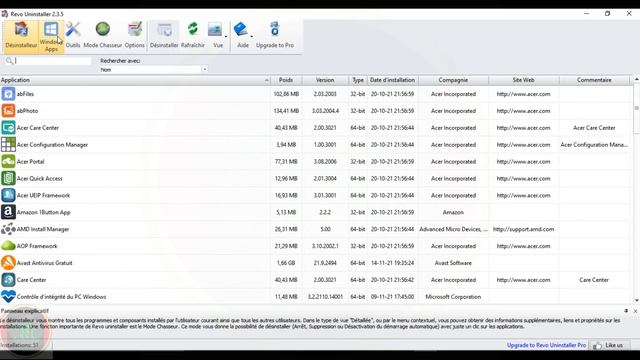
Task: Click the Amazon company cell
Action: point(453,212)
